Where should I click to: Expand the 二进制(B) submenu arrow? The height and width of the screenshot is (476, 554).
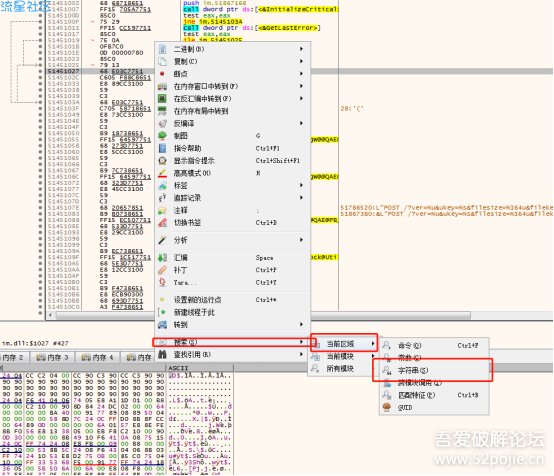coord(301,49)
